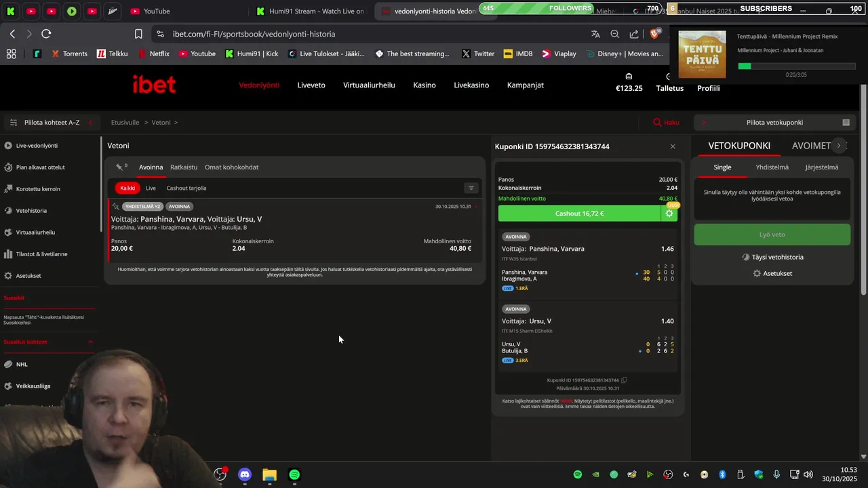Open Vetohistoria in sidebar
Image resolution: width=868 pixels, height=488 pixels.
point(31,211)
